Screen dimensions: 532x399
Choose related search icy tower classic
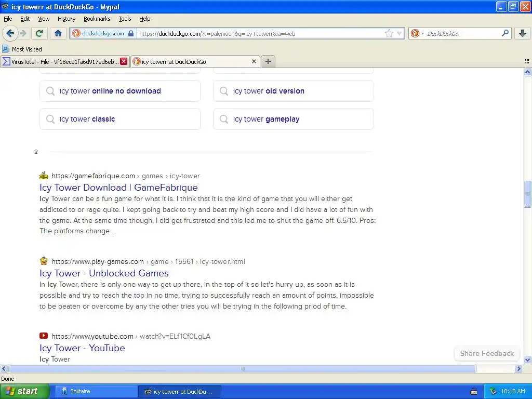click(x=120, y=119)
